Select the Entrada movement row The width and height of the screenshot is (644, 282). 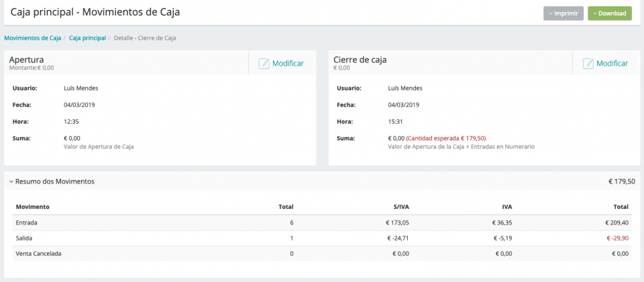tap(27, 222)
